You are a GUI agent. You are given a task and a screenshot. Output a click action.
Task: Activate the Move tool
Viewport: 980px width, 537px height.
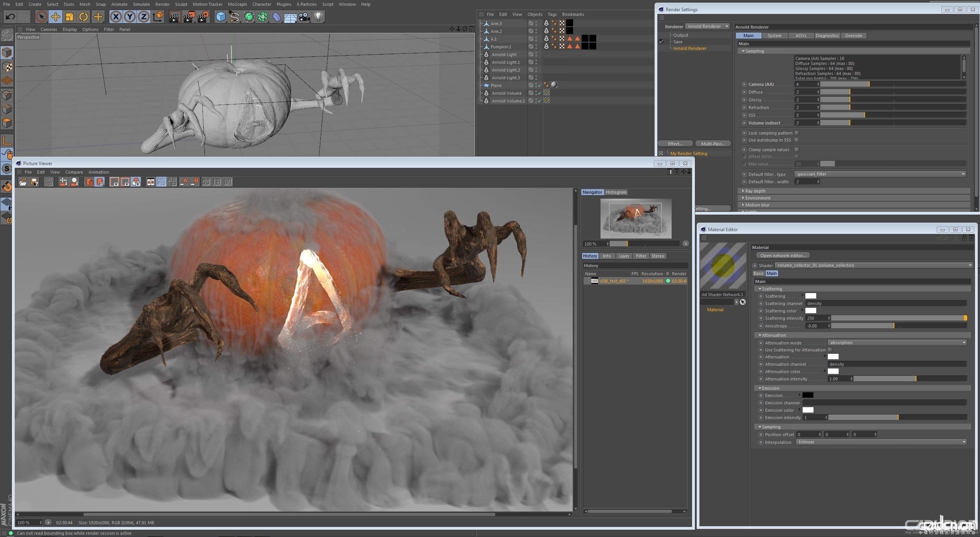[x=56, y=17]
